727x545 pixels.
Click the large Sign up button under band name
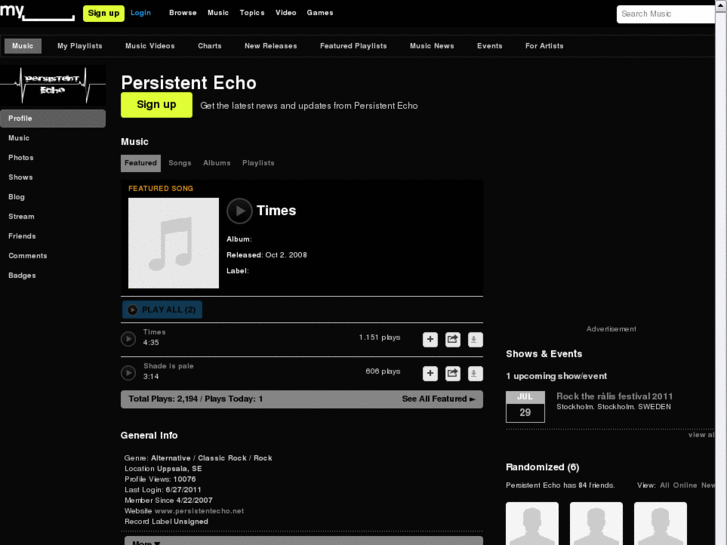157,105
